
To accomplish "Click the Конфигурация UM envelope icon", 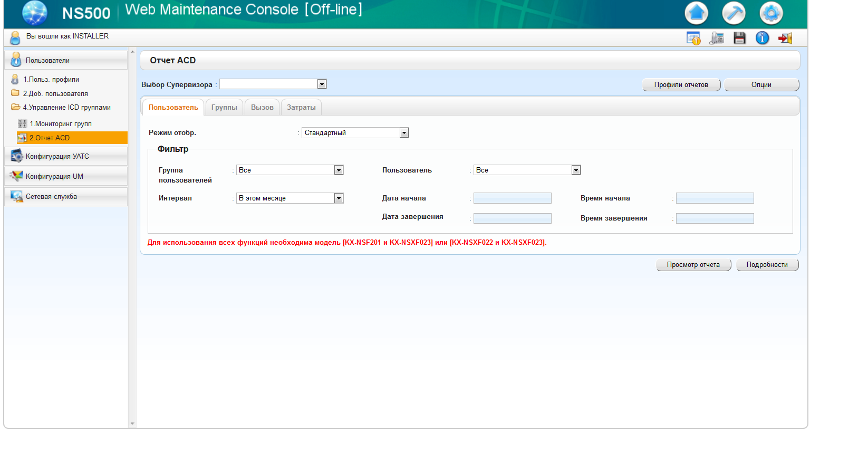I will coord(17,176).
